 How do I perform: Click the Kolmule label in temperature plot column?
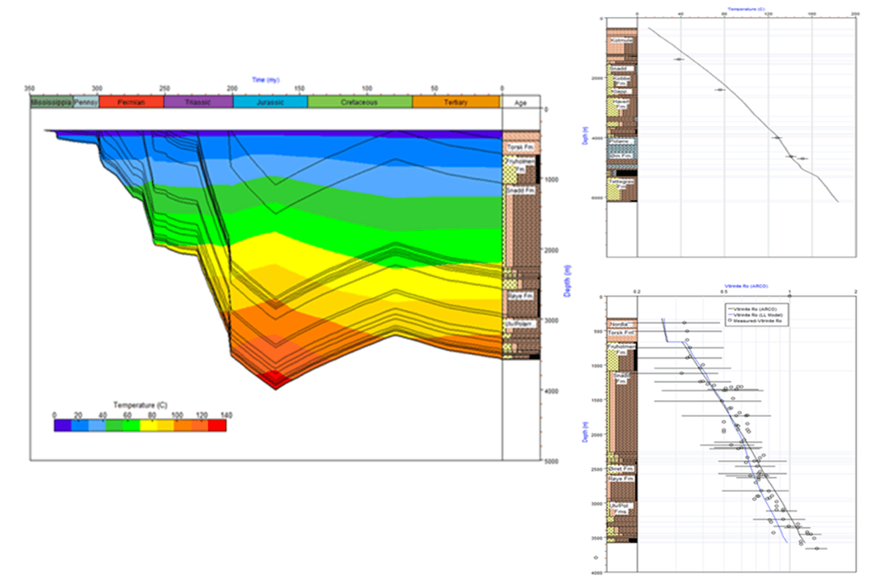pyautogui.click(x=621, y=40)
